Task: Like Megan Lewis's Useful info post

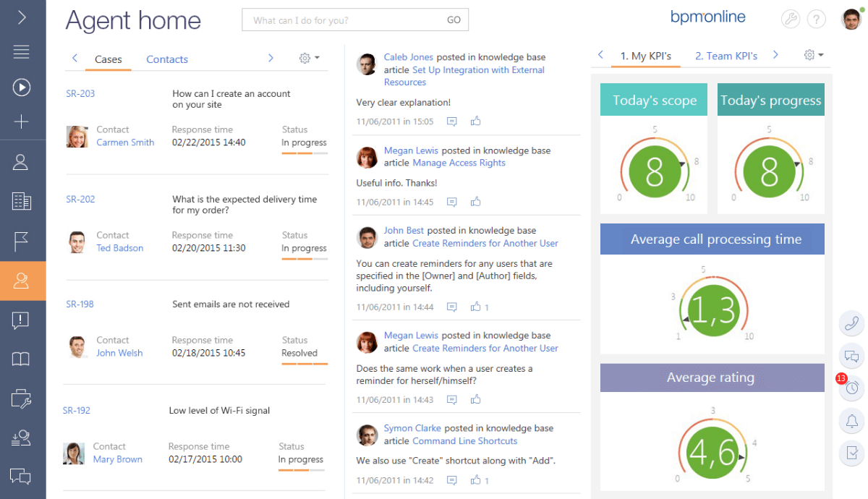Action: point(475,201)
